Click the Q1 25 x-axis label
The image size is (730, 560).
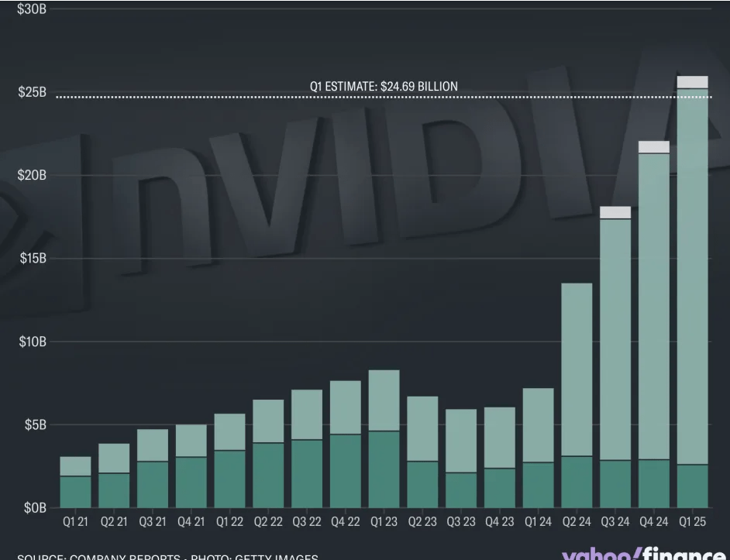[693, 522]
